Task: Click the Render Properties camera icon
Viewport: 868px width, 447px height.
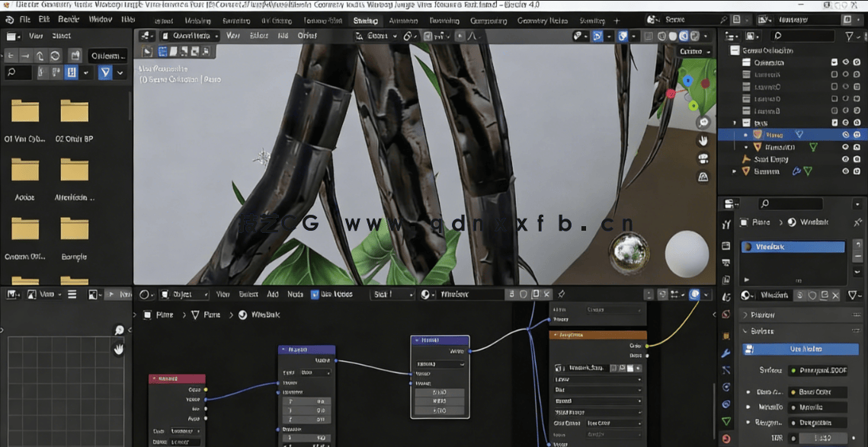Action: [x=725, y=244]
